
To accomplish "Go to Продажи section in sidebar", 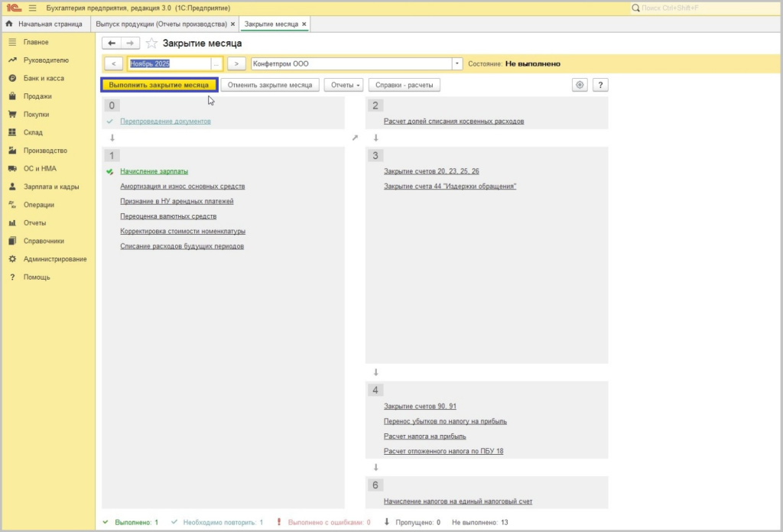I will click(37, 96).
